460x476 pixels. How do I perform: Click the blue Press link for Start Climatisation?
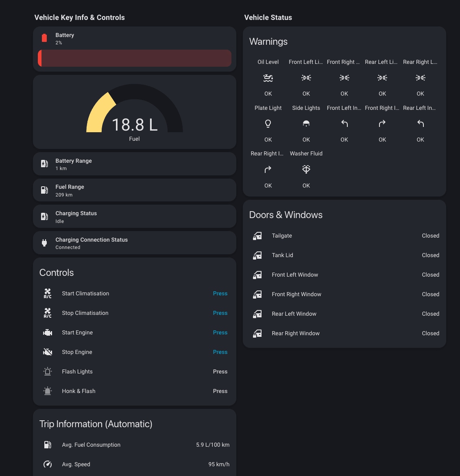220,293
